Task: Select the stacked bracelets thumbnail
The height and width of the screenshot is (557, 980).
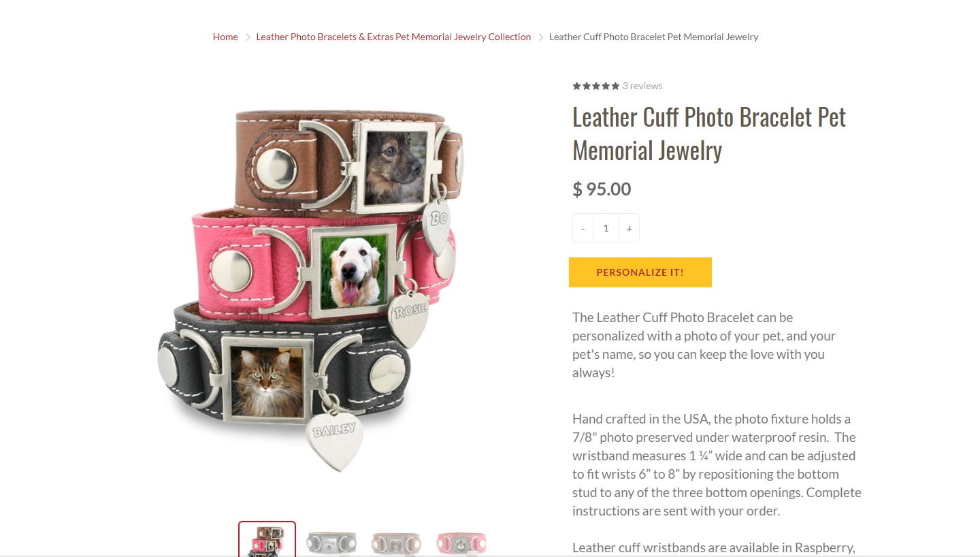Action: pos(267,539)
